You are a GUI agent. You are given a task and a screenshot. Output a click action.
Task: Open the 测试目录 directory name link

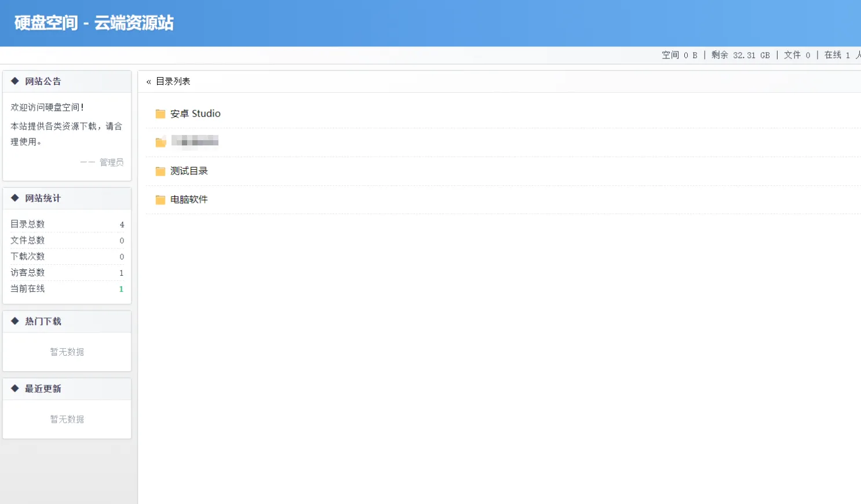[189, 171]
